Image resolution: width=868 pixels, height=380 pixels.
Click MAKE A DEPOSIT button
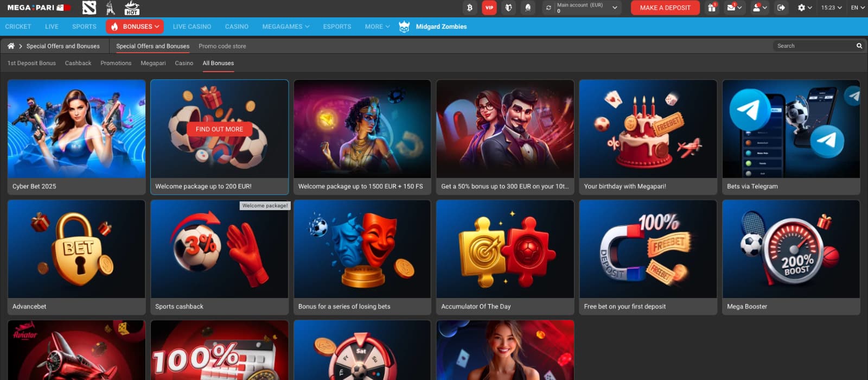665,8
